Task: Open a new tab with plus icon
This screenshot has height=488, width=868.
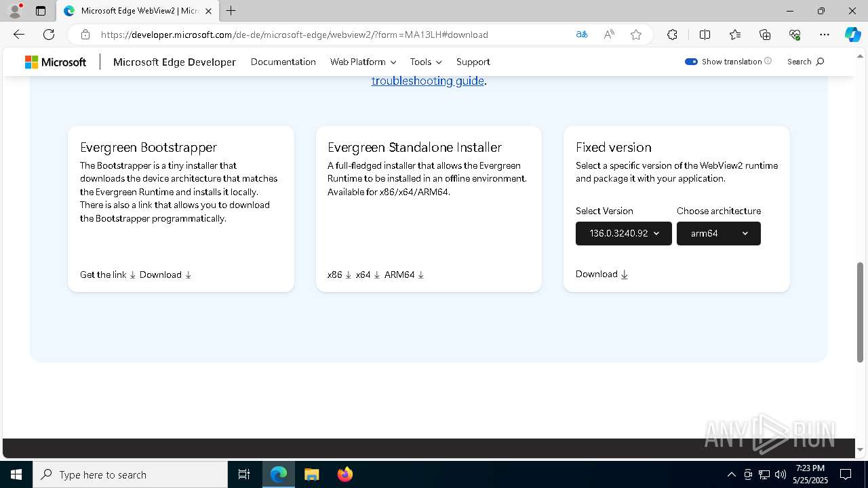Action: (x=231, y=11)
